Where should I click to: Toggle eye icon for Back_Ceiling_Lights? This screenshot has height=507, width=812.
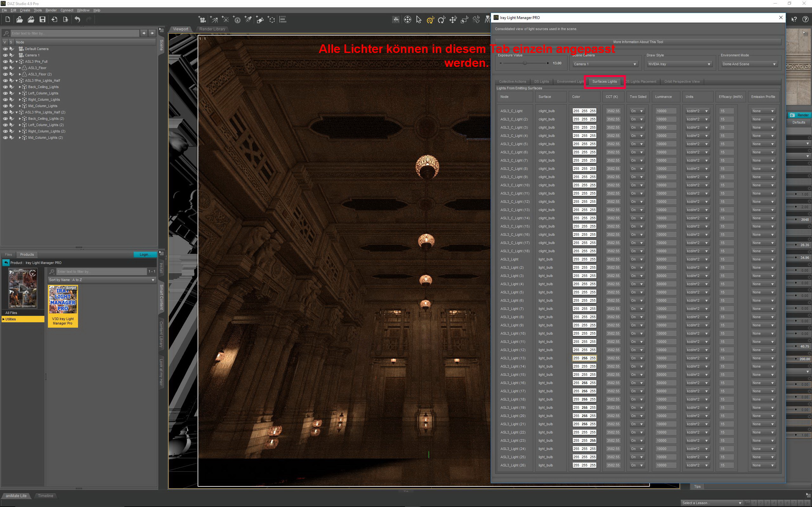point(5,87)
